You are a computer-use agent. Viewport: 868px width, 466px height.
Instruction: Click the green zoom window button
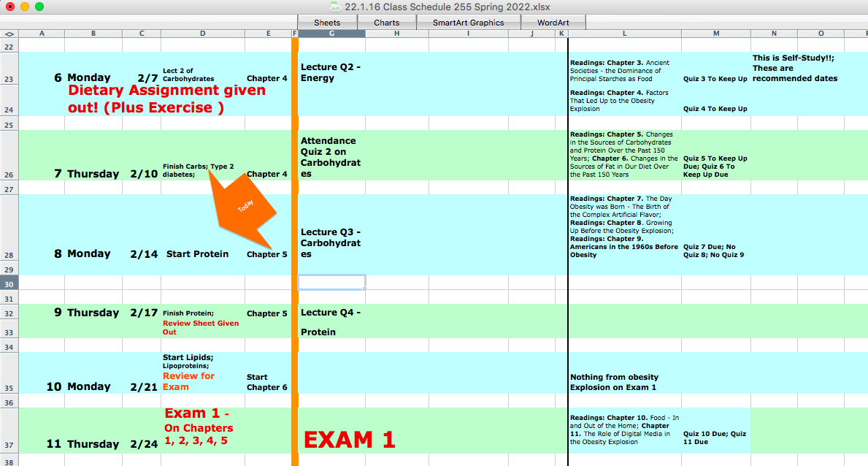tap(39, 7)
